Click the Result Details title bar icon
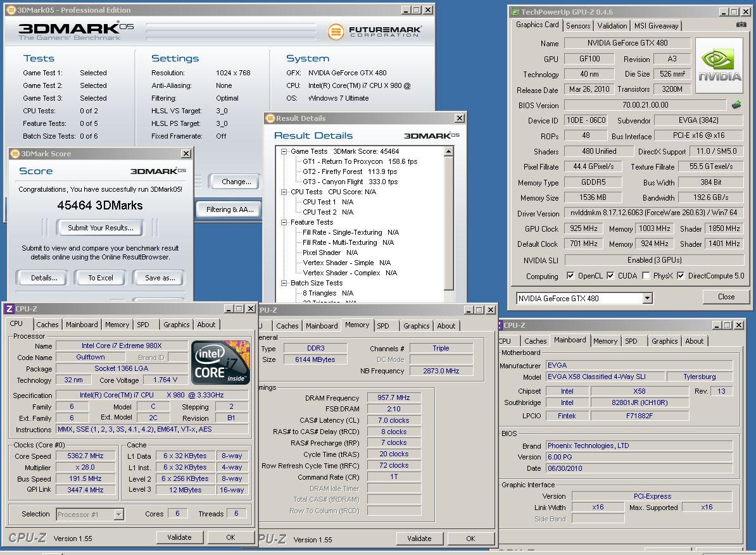 point(270,118)
